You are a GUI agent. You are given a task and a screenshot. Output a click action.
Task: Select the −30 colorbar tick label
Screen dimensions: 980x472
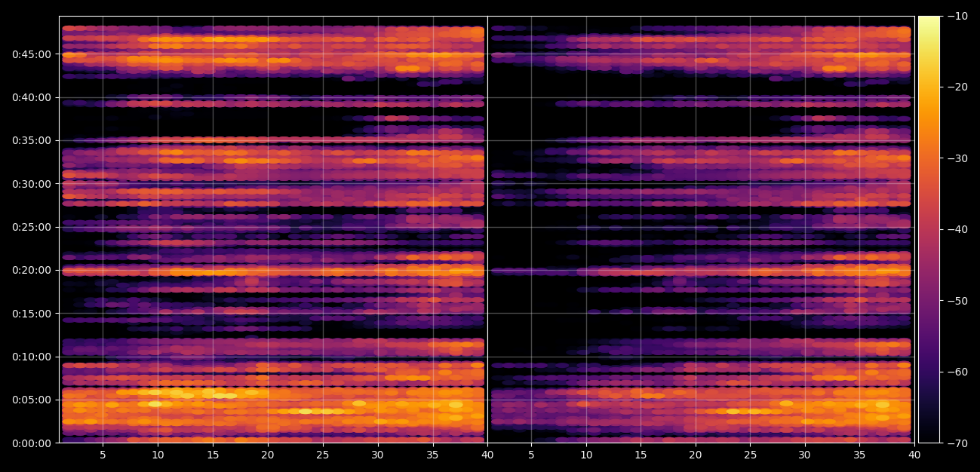click(957, 158)
